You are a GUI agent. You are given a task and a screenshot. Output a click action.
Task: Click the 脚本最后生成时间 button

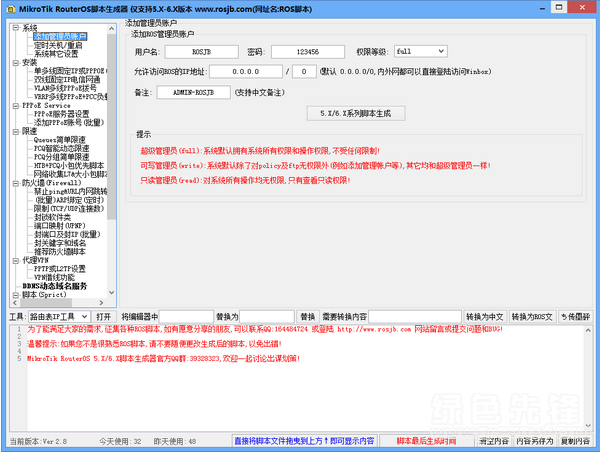pos(426,441)
